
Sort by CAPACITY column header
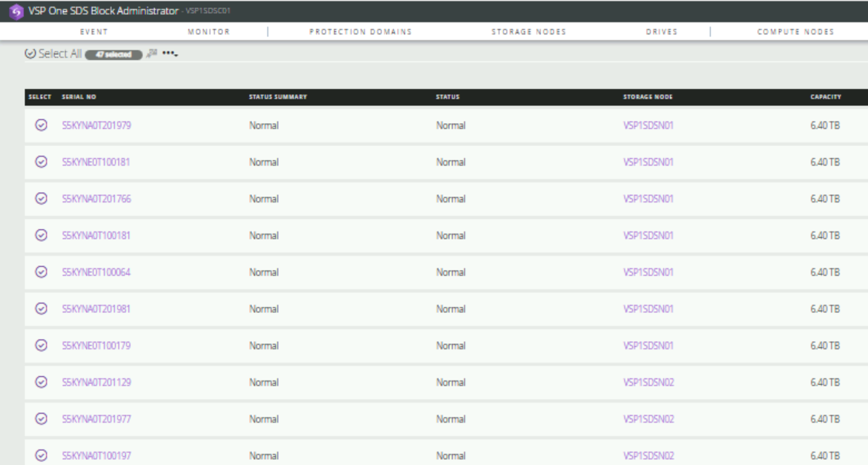point(825,97)
